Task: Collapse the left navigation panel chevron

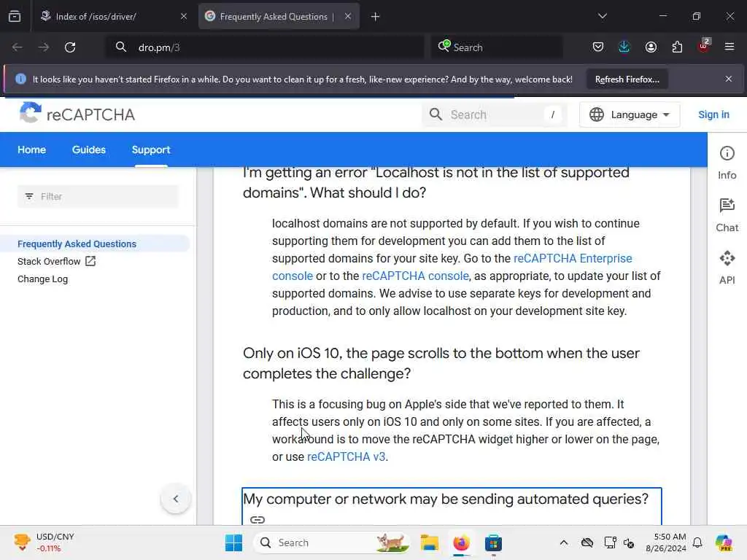Action: point(176,499)
